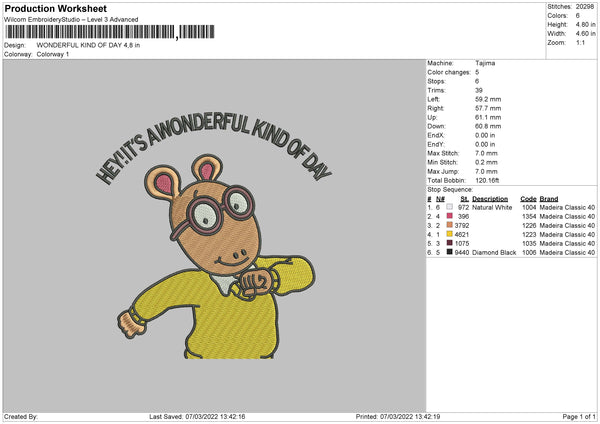The height and width of the screenshot is (424, 600).
Task: Click the pink 1354 thread swatch
Action: pyautogui.click(x=449, y=216)
